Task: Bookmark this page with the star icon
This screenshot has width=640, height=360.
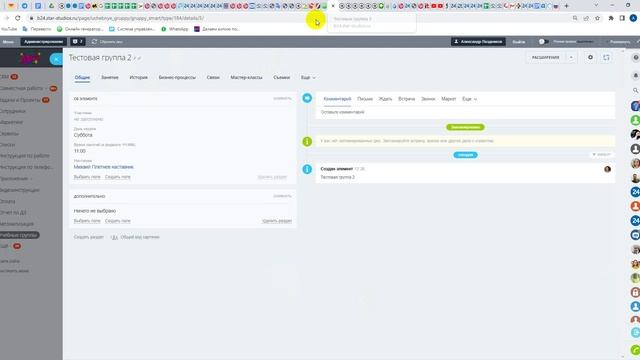Action: [x=598, y=18]
